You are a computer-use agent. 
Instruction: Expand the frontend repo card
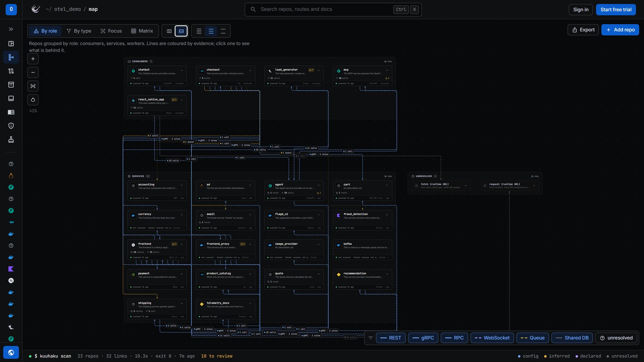pos(182,244)
